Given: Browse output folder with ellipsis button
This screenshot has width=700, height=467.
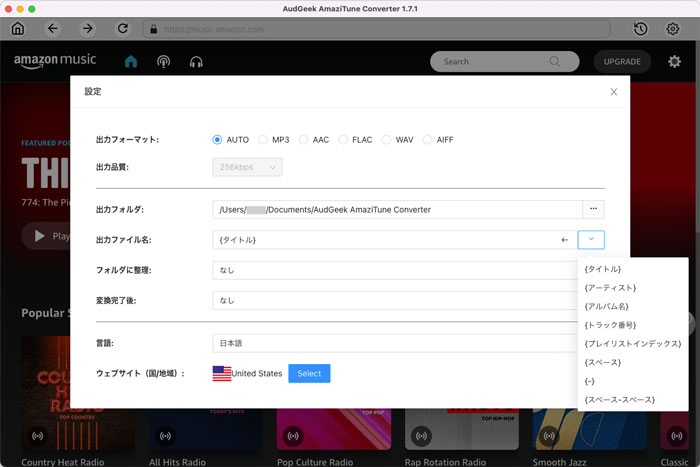Looking at the screenshot, I should [593, 209].
